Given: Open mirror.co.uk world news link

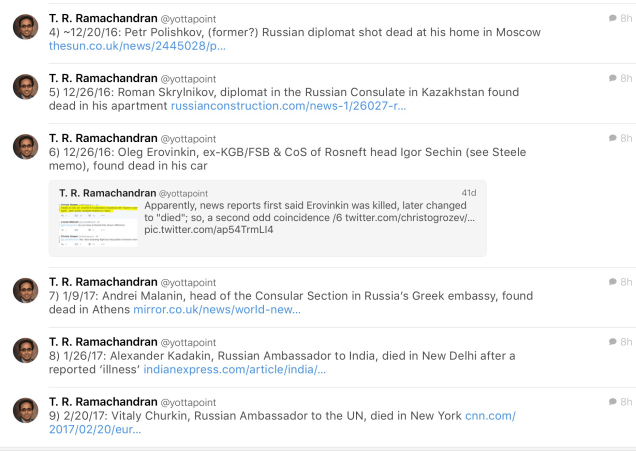Looking at the screenshot, I should 216,310.
